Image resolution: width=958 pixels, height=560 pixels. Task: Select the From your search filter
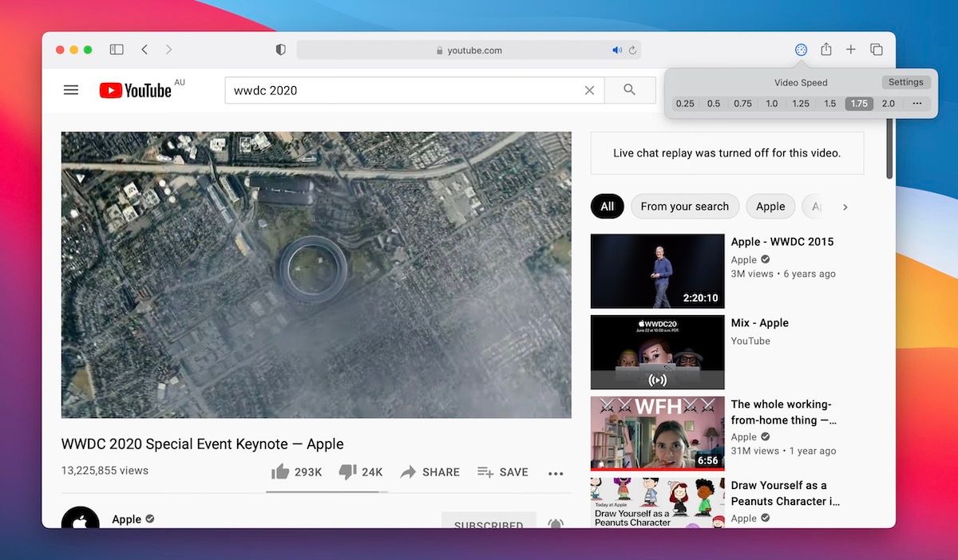coord(684,206)
